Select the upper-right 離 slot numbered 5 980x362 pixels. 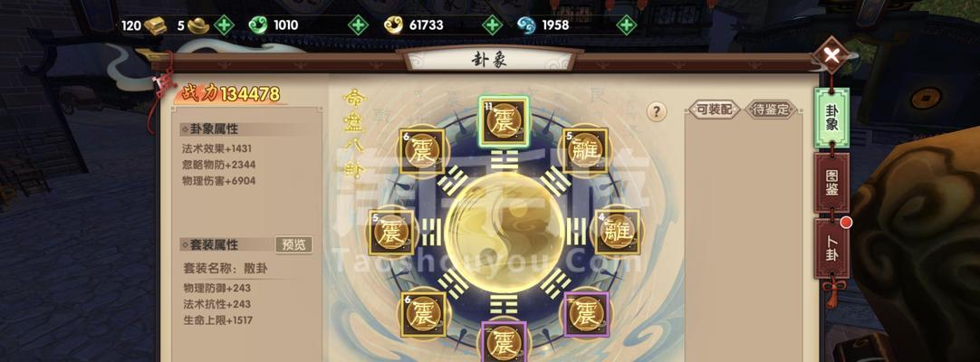pyautogui.click(x=585, y=150)
